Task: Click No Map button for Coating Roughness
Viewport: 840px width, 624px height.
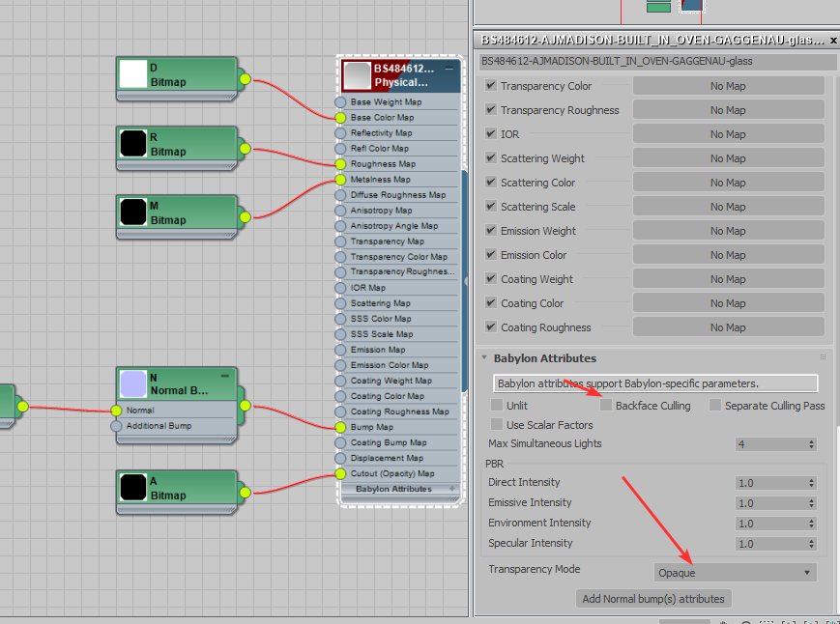Action: 728,327
